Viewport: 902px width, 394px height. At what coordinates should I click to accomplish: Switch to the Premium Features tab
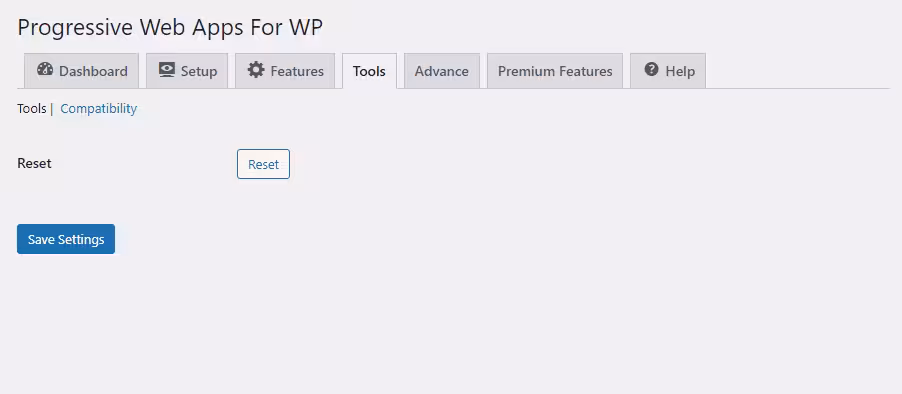(555, 71)
